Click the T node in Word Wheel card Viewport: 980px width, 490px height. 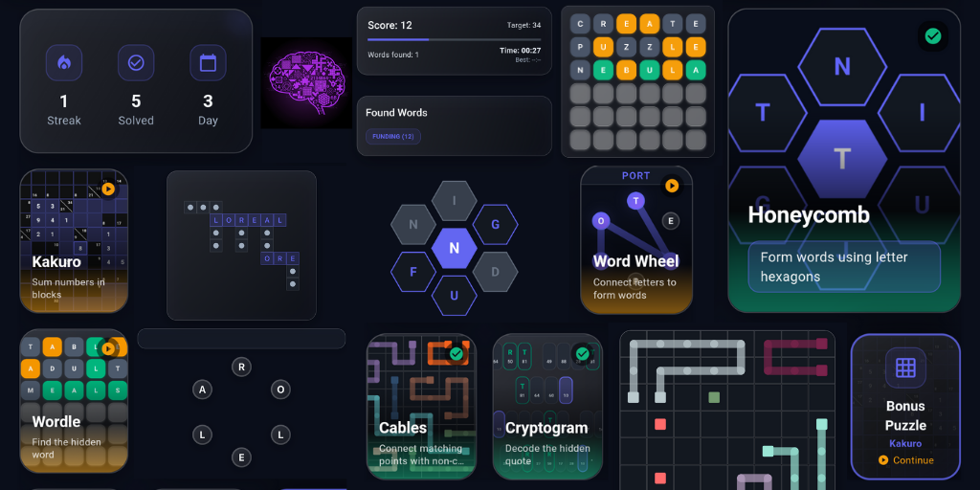click(635, 200)
